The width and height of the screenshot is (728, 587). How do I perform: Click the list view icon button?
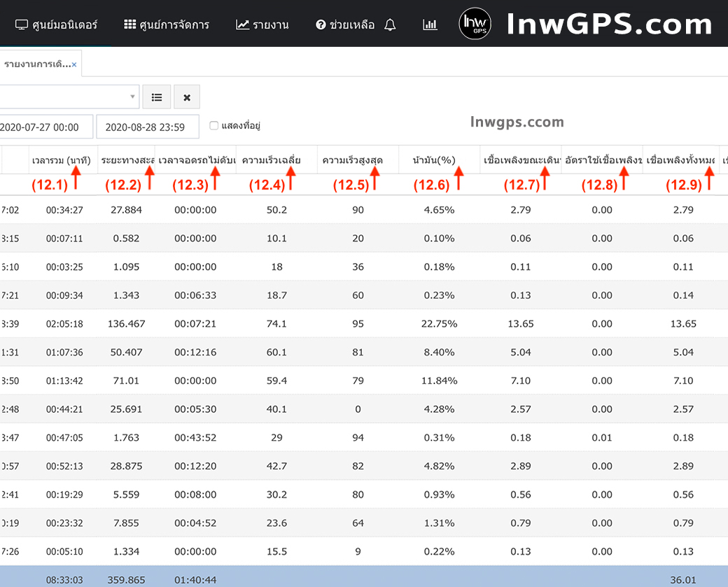(x=157, y=97)
